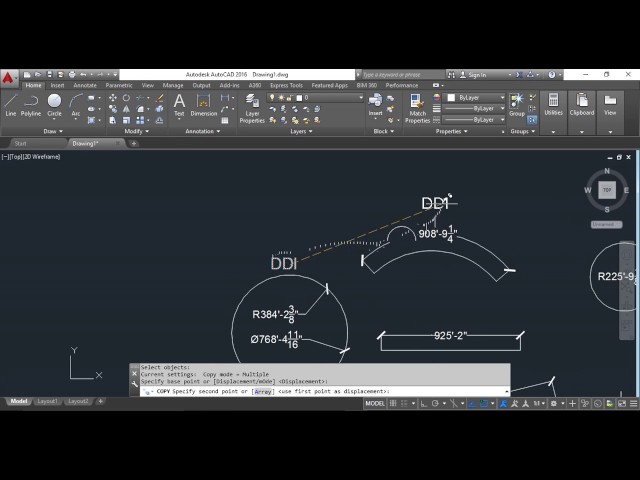The width and height of the screenshot is (640, 480).
Task: Open the status bar Customization menu icon
Action: click(x=633, y=404)
